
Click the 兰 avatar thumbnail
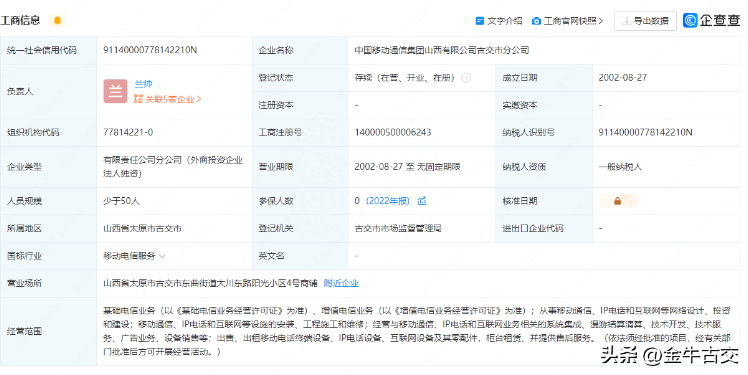[x=115, y=91]
